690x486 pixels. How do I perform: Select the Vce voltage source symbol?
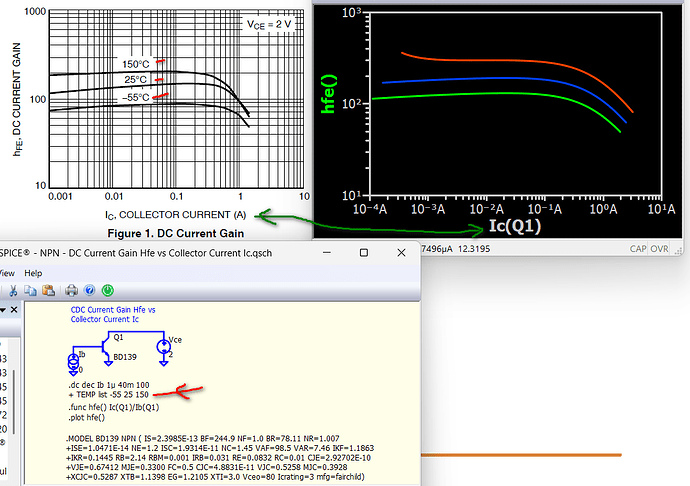tap(163, 346)
